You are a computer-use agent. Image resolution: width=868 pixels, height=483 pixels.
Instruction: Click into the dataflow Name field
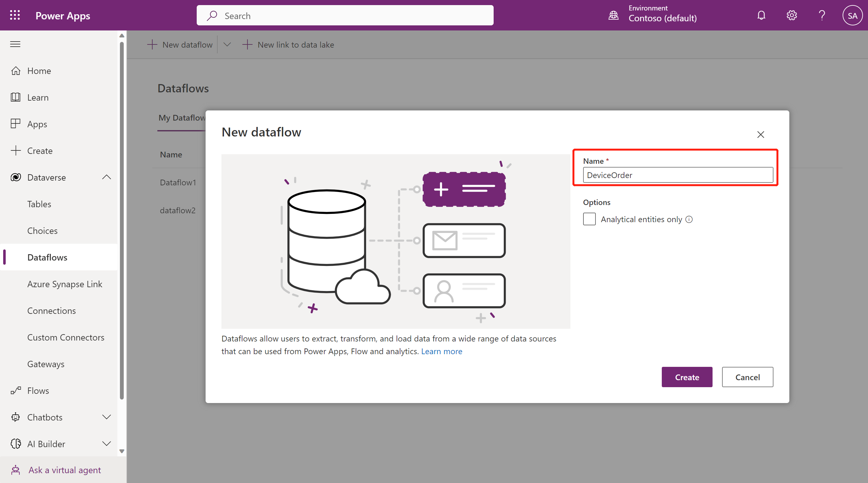678,175
